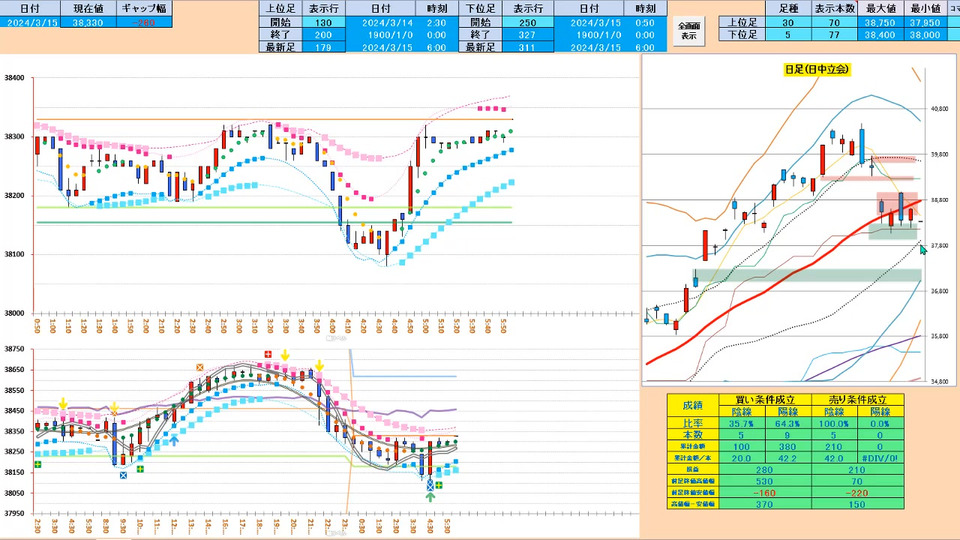Select the date cell 2024/3/15 under 日付
Screen dimensions: 960x540
[30, 22]
